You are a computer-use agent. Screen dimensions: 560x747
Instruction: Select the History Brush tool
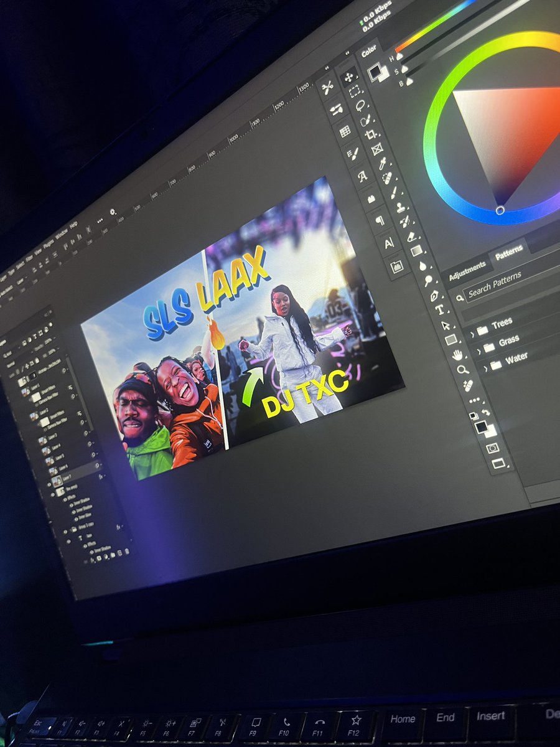[405, 221]
